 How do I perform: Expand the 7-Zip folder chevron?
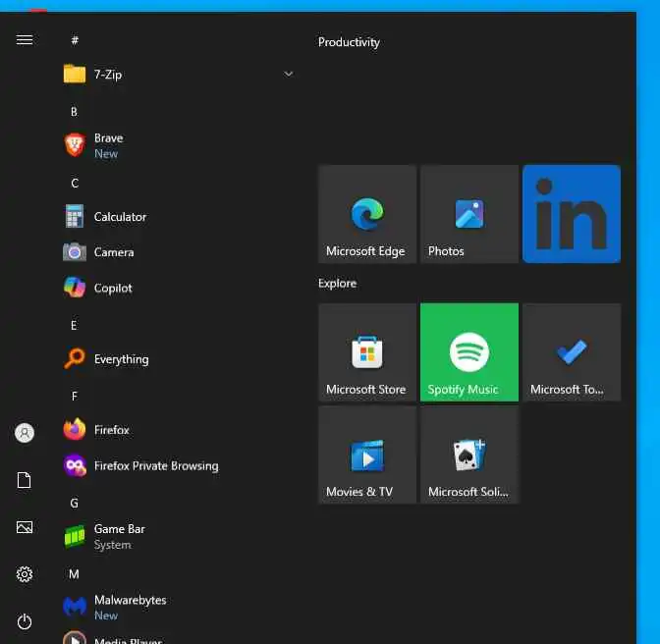coord(289,74)
